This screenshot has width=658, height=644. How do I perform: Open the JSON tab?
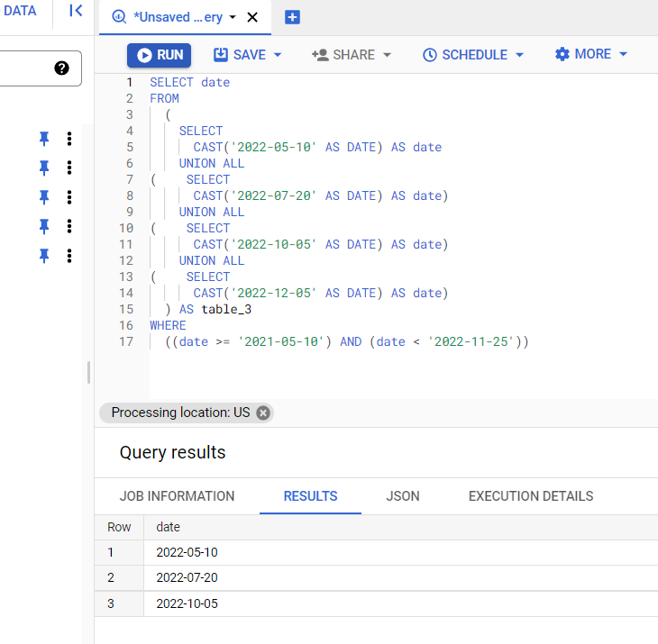402,496
